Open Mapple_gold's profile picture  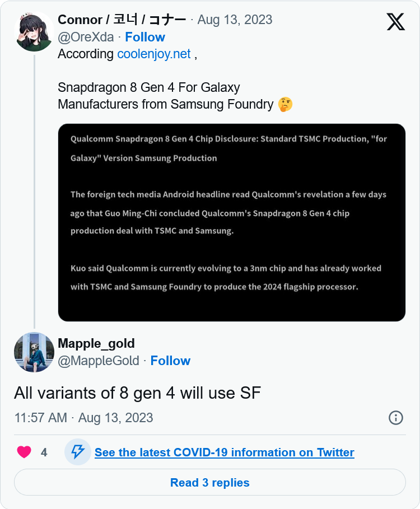point(34,352)
